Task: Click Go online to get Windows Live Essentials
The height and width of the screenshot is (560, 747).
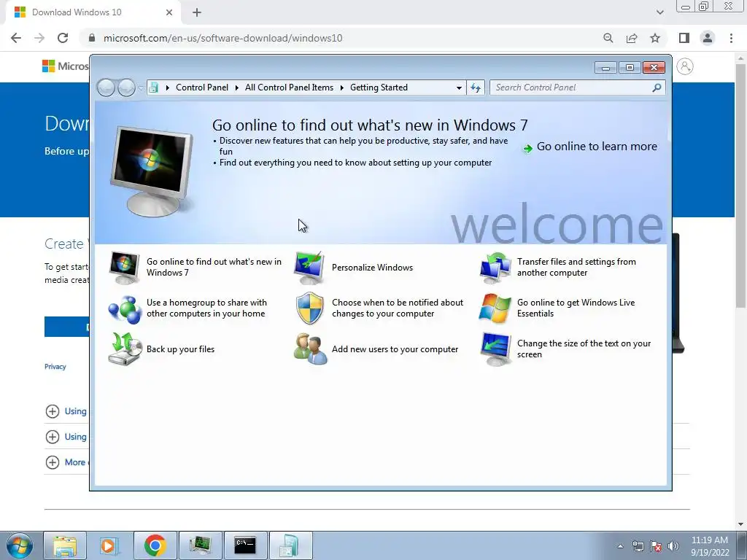Action: tap(576, 308)
